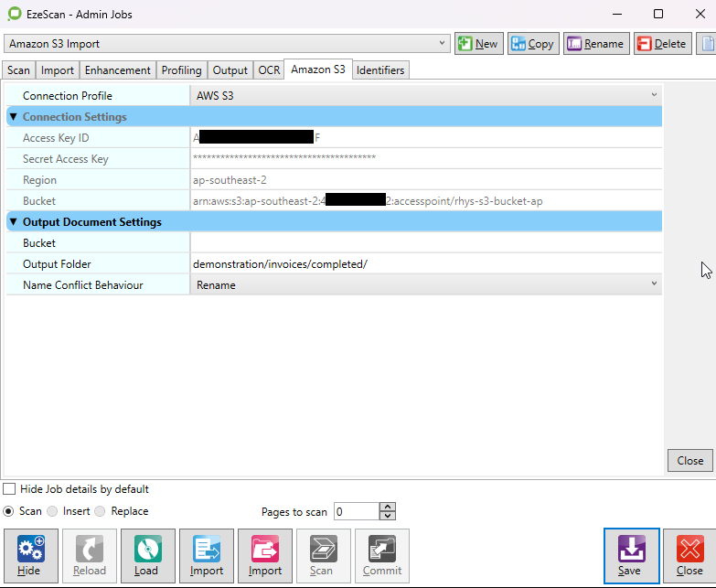Save the job settings
This screenshot has width=716, height=588.
(630, 555)
